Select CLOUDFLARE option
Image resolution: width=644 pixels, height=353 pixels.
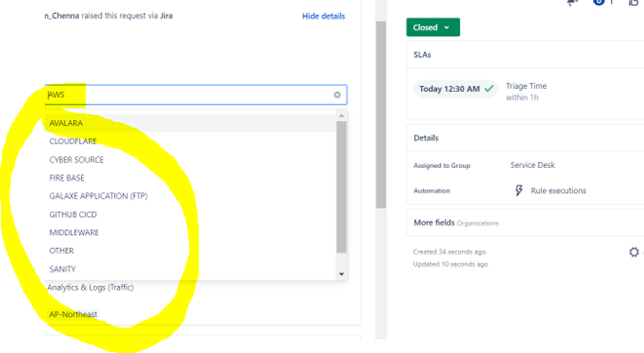(190, 141)
